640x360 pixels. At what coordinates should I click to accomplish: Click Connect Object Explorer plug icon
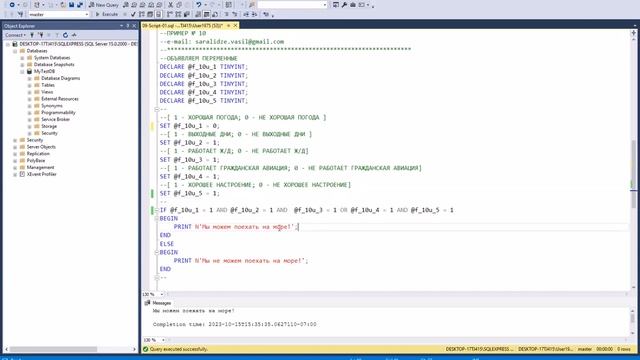[32, 35]
